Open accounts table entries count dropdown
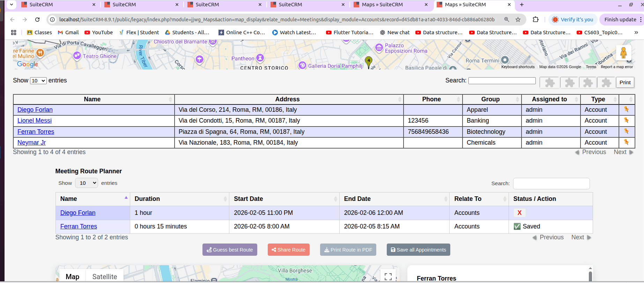The height and width of the screenshot is (283, 644). click(x=38, y=81)
